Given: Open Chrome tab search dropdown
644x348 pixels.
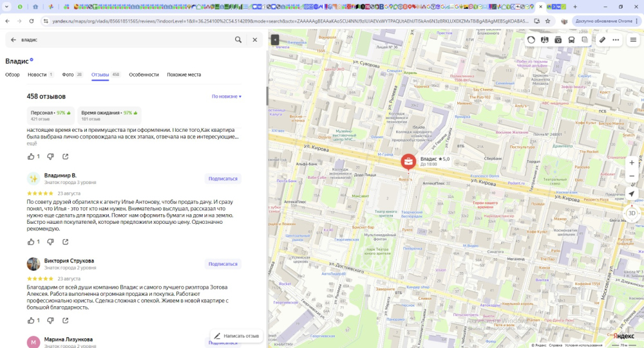Looking at the screenshot, I should point(6,6).
